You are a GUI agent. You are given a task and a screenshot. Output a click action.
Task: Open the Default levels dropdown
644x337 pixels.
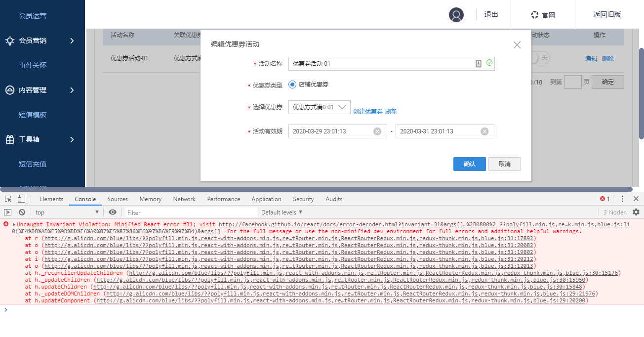pyautogui.click(x=282, y=212)
